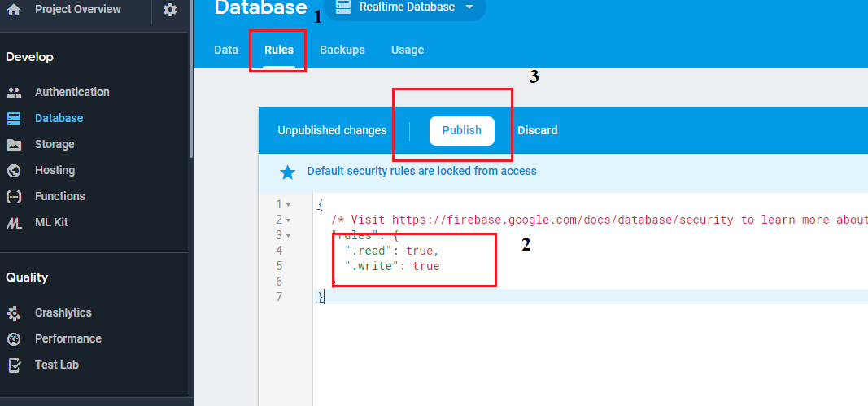Click the database icon in Realtime Database selector

click(x=343, y=7)
